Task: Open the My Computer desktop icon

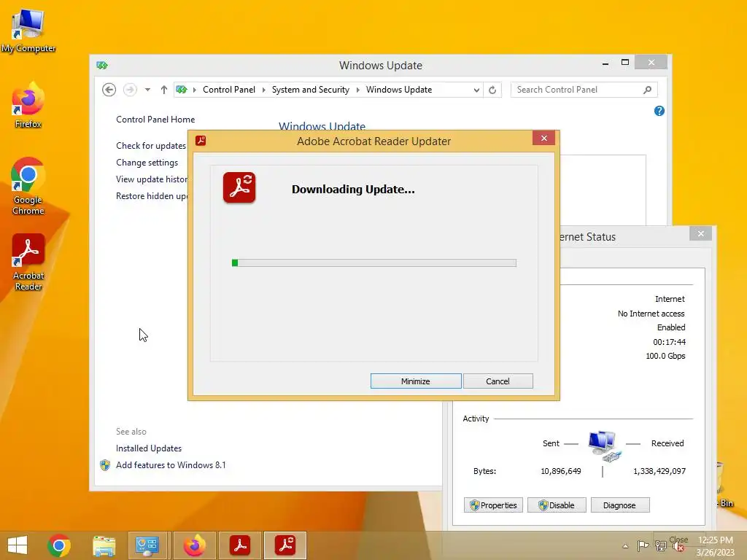Action: tap(28, 31)
